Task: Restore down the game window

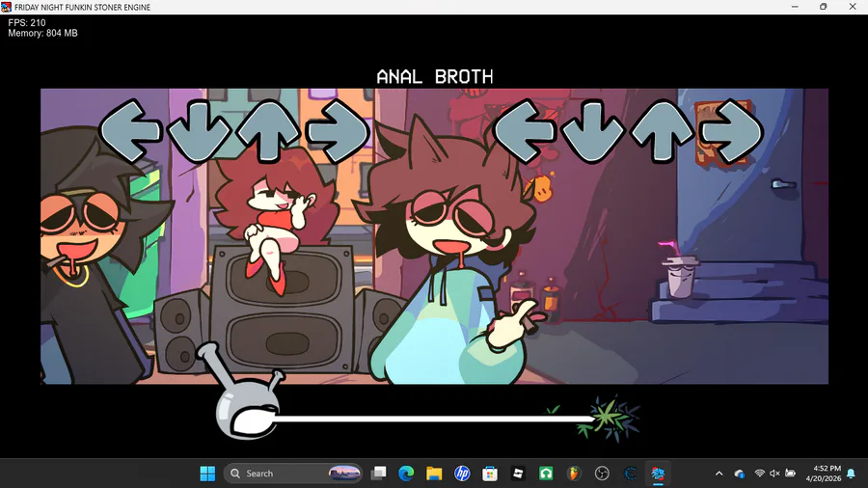Action: (x=824, y=7)
